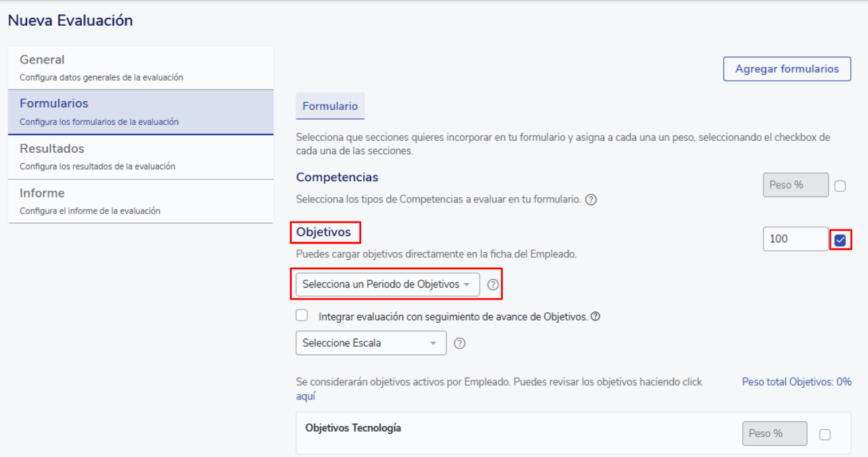This screenshot has height=457, width=868.
Task: Follow the 'aquí' link
Action: 306,396
